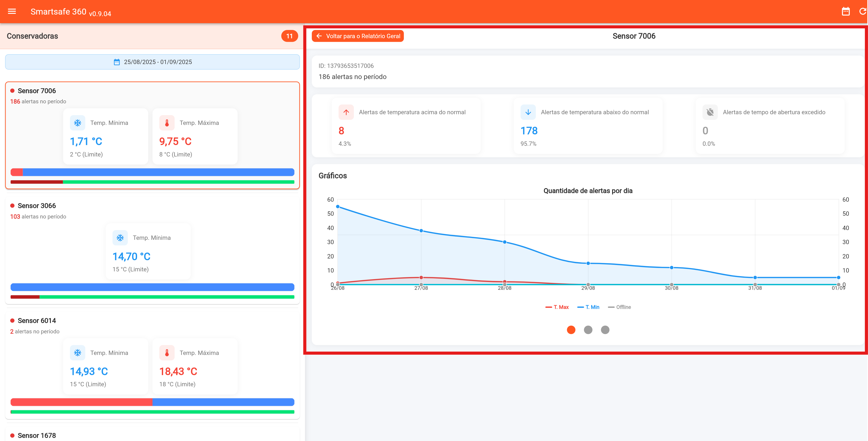
Task: Click Voltar para o Relatório Geral button
Action: [357, 36]
